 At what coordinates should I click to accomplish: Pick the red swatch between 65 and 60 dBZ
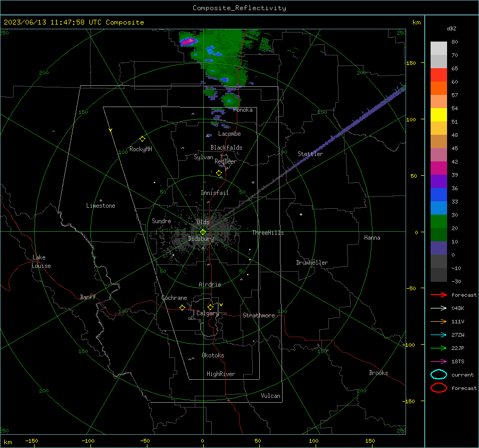tap(439, 75)
